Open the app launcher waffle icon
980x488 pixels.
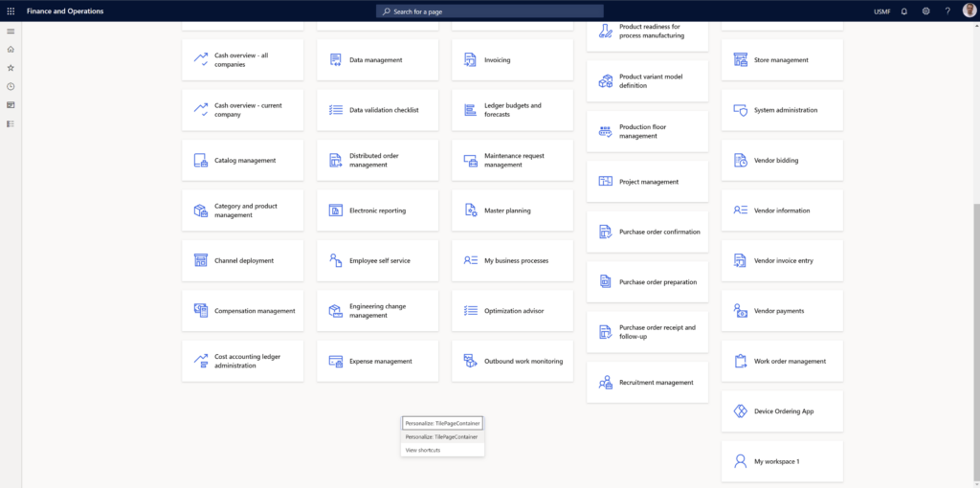[11, 11]
